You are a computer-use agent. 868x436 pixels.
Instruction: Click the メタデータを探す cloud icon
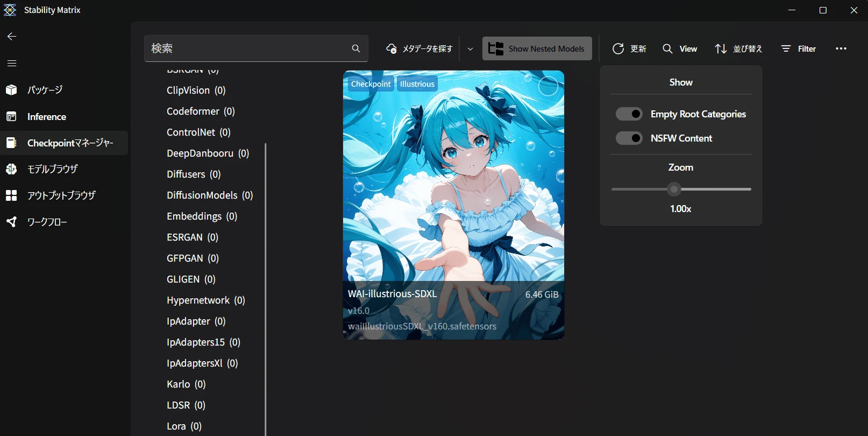(392, 48)
